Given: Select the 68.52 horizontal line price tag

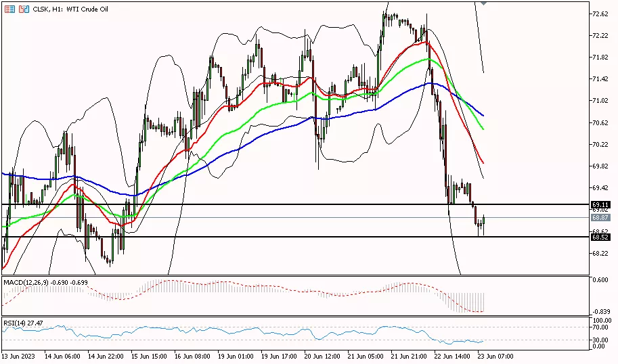Looking at the screenshot, I should click(x=600, y=237).
